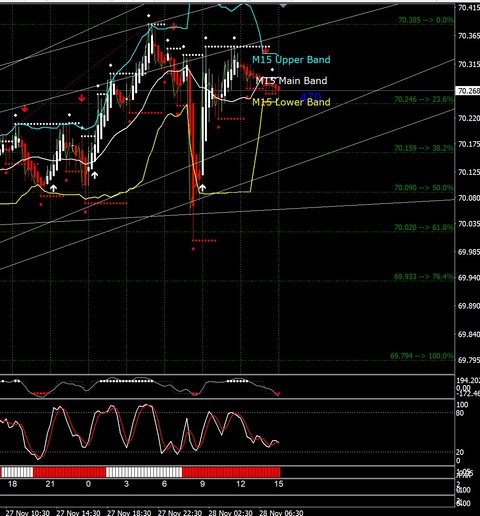
Task: Click the chart shift triangle marker at top
Action: [283, 6]
